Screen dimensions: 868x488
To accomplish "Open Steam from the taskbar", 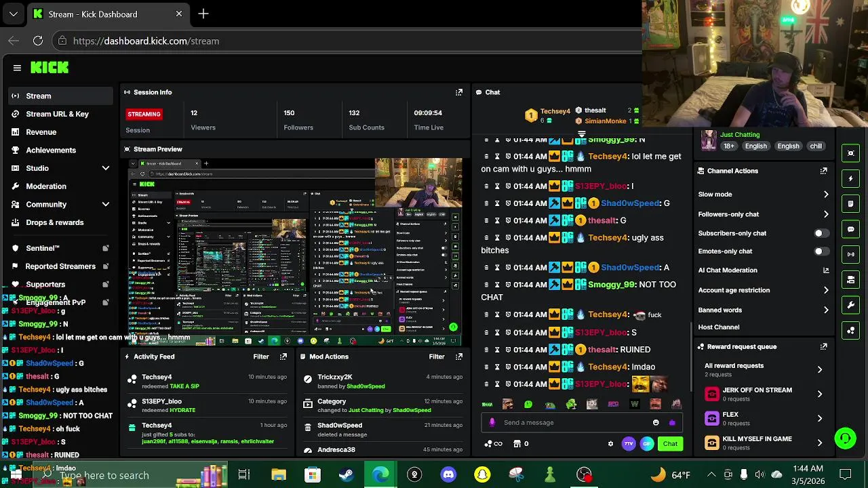I will [x=347, y=474].
